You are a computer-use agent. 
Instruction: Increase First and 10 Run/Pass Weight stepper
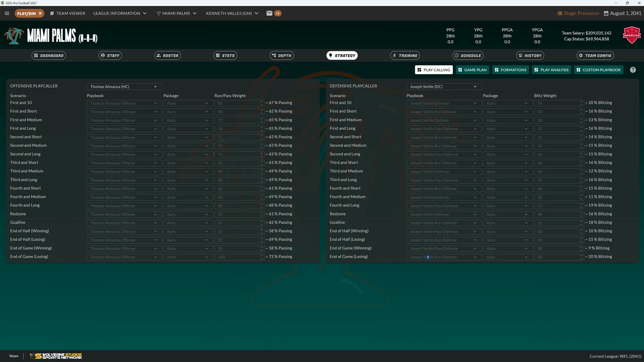(262, 102)
